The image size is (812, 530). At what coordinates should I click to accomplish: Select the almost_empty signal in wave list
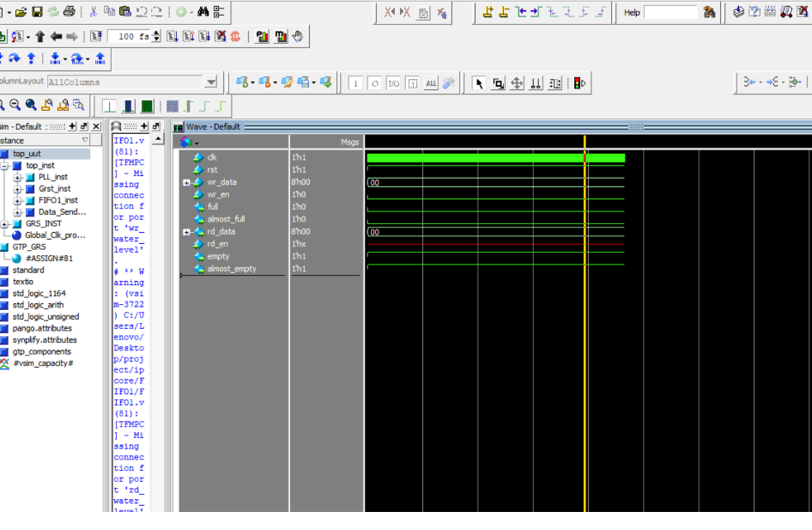pos(232,269)
